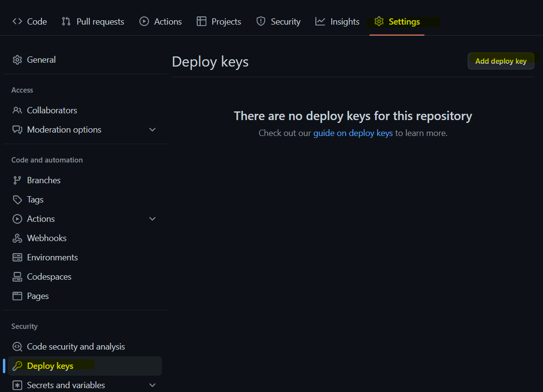
Task: Click the Webhooks icon
Action: click(17, 238)
